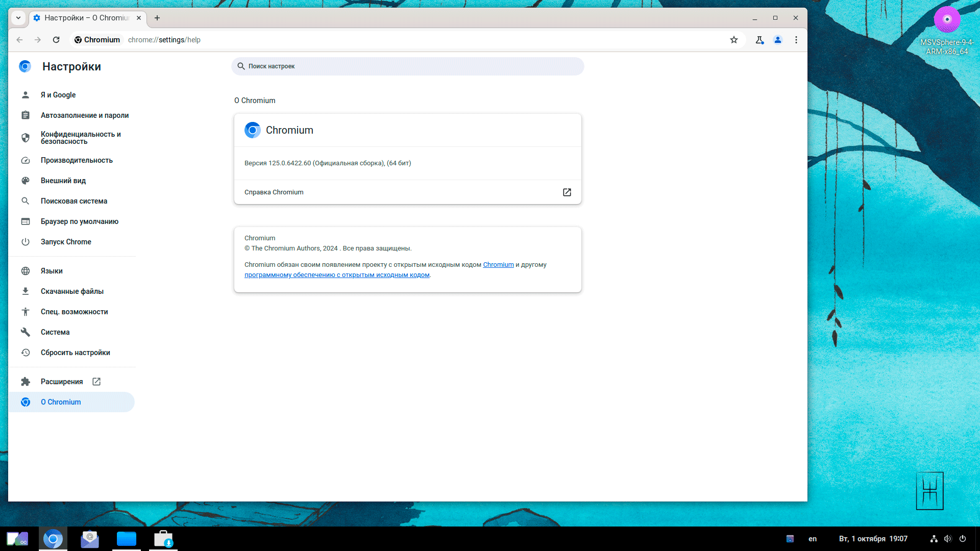Follow the Chromium open source project link
Screen dimensions: 980x551
498,265
